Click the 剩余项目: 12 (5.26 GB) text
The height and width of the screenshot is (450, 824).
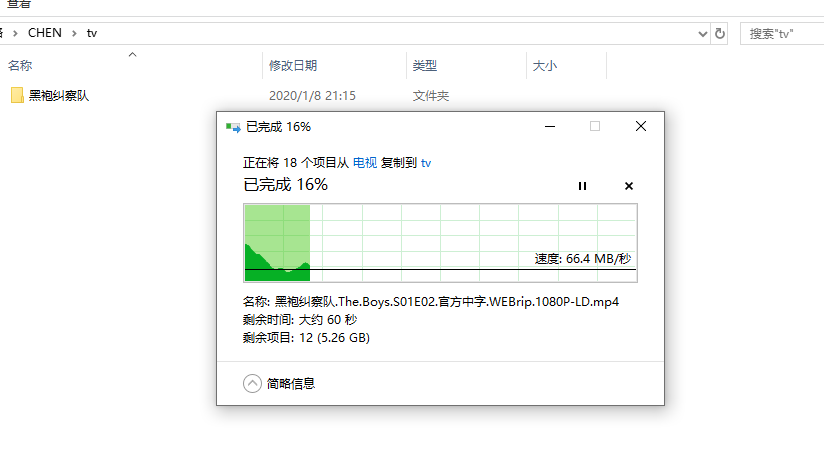(x=306, y=338)
